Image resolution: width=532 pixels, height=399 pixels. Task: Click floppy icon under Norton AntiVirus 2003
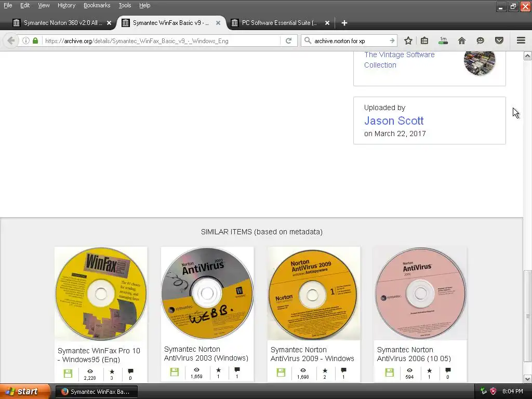click(175, 372)
